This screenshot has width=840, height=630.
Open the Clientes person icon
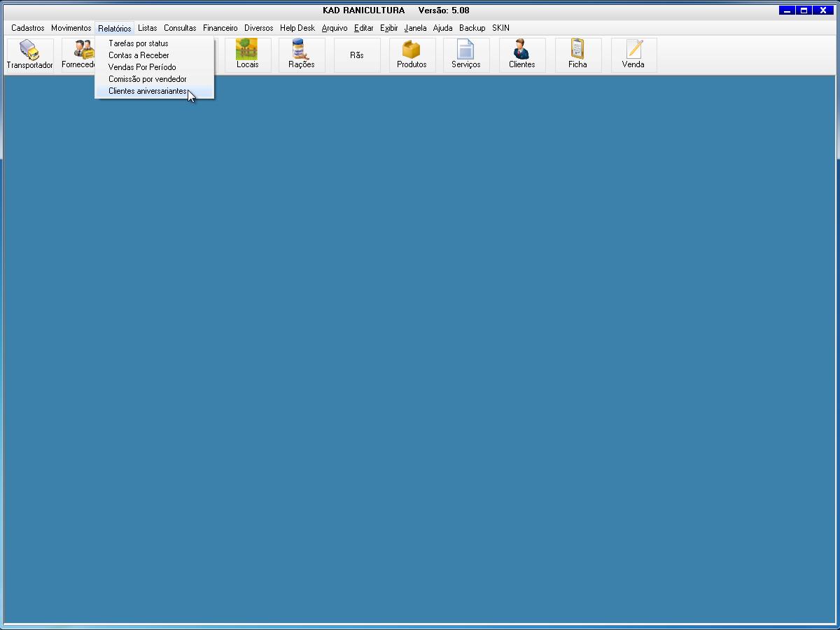[522, 55]
